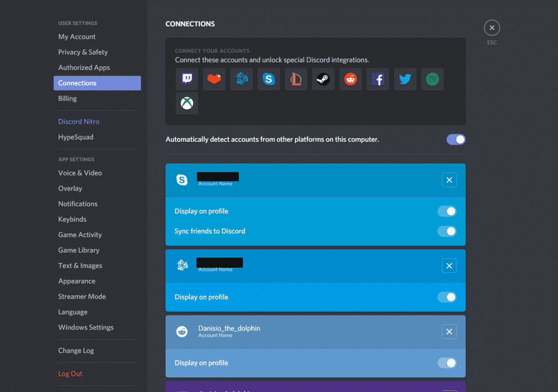Click the Reddit icon in Connect Your Accounts

tap(350, 79)
